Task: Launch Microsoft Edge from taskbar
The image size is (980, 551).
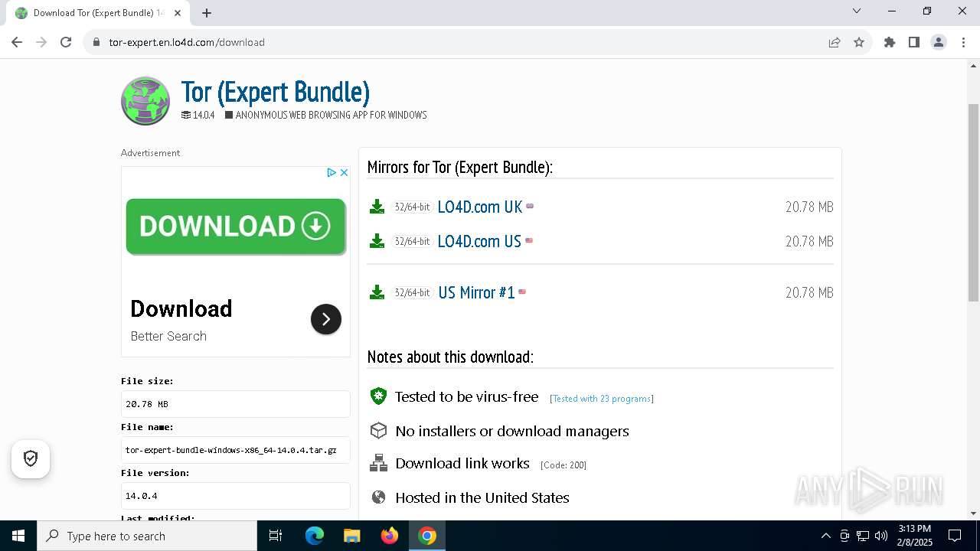Action: 315,536
